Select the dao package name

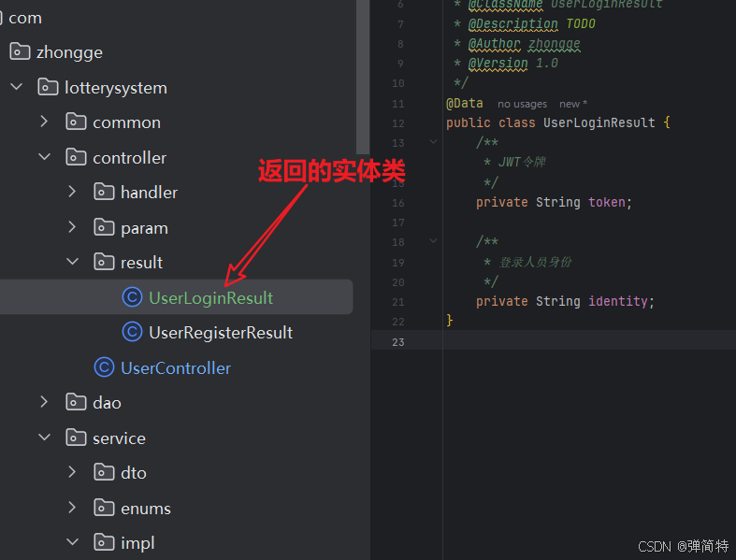tap(107, 403)
